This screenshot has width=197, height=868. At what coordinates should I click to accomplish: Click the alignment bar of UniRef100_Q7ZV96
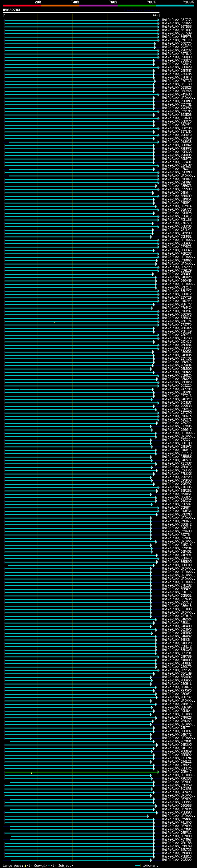click(x=78, y=426)
